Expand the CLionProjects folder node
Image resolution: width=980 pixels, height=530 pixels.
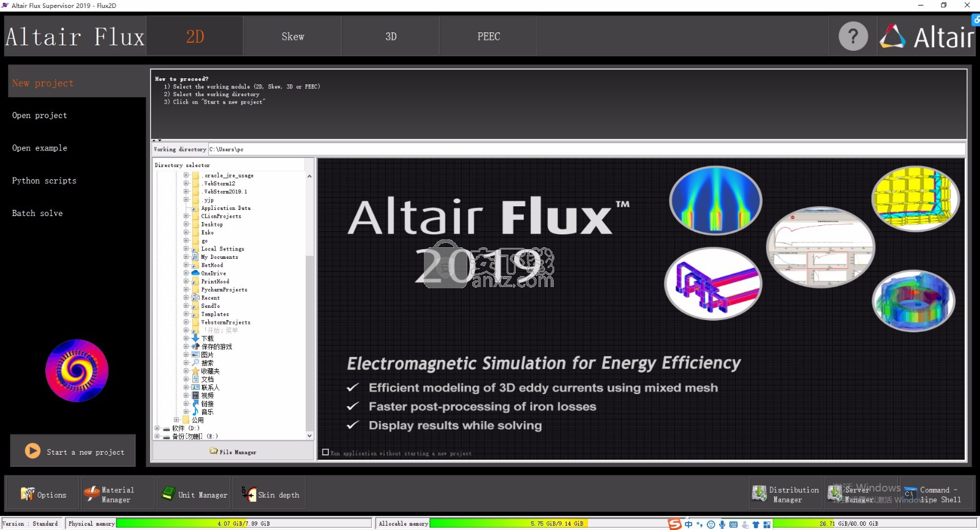[186, 216]
